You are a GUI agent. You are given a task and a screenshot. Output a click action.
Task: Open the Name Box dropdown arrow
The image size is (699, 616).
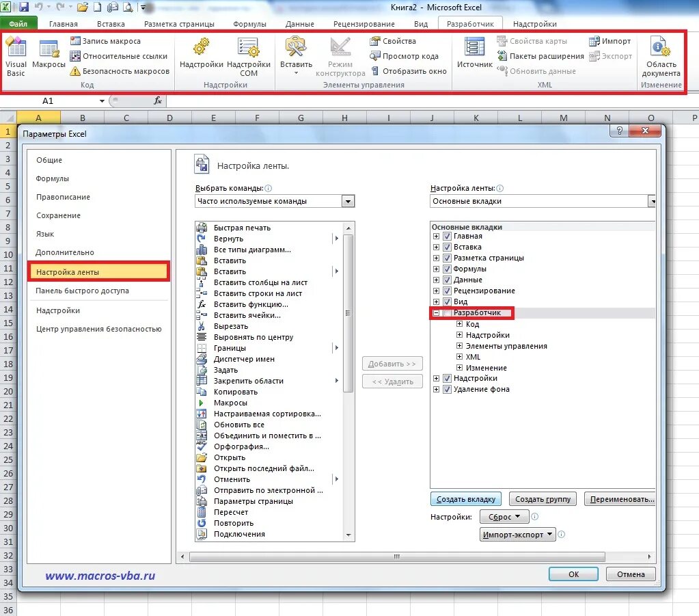[x=102, y=101]
